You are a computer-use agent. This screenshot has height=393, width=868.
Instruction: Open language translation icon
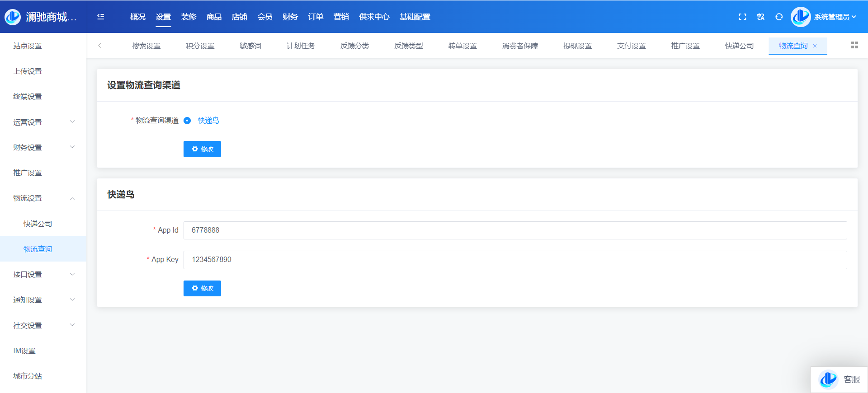coord(761,17)
